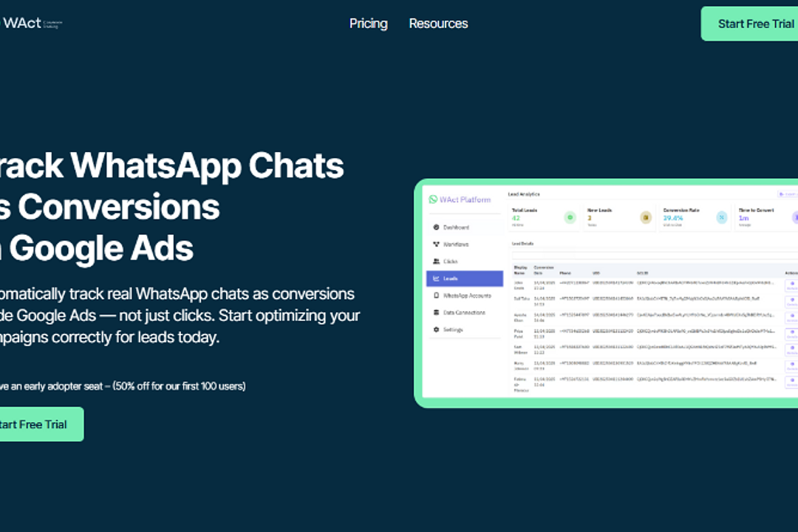Click the headline text 'WhatsApp Chats'
The image size is (798, 532).
207,166
